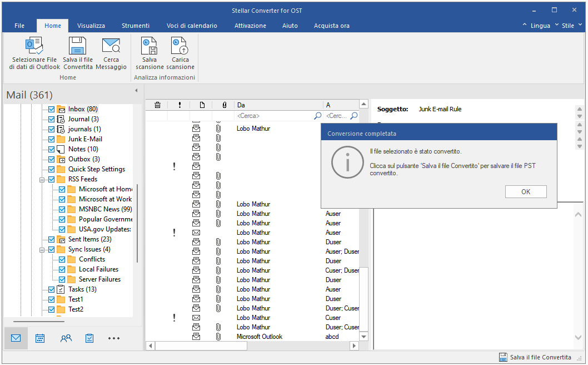This screenshot has height=365, width=588.
Task: Toggle the Sent Items (23) checkbox
Action: (x=52, y=239)
